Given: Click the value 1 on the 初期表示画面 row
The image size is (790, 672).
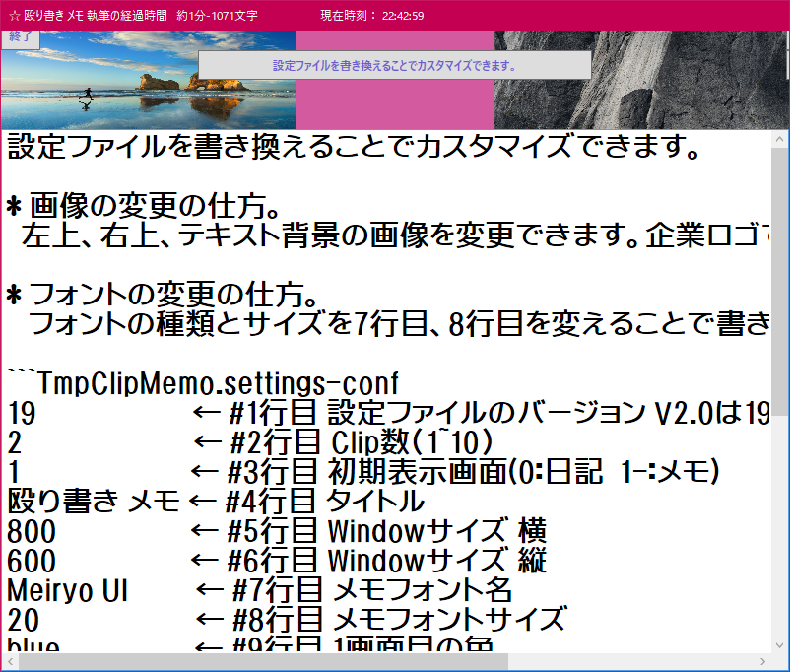Looking at the screenshot, I should click(13, 472).
